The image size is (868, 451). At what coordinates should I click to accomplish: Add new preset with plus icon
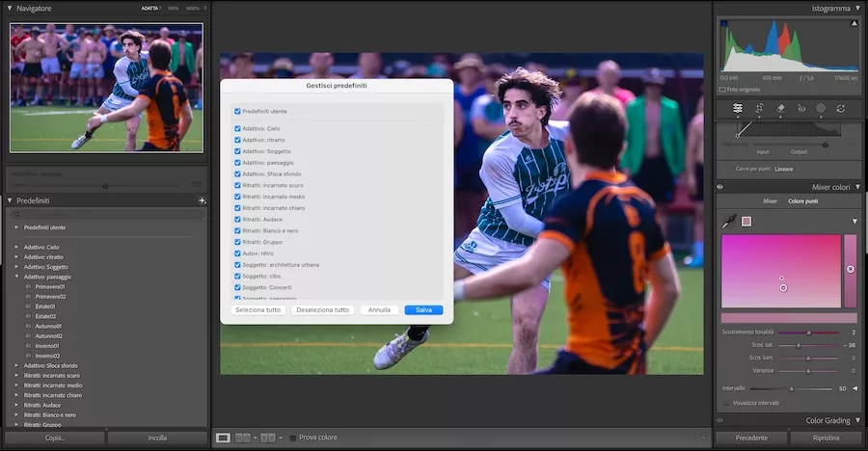pos(203,200)
